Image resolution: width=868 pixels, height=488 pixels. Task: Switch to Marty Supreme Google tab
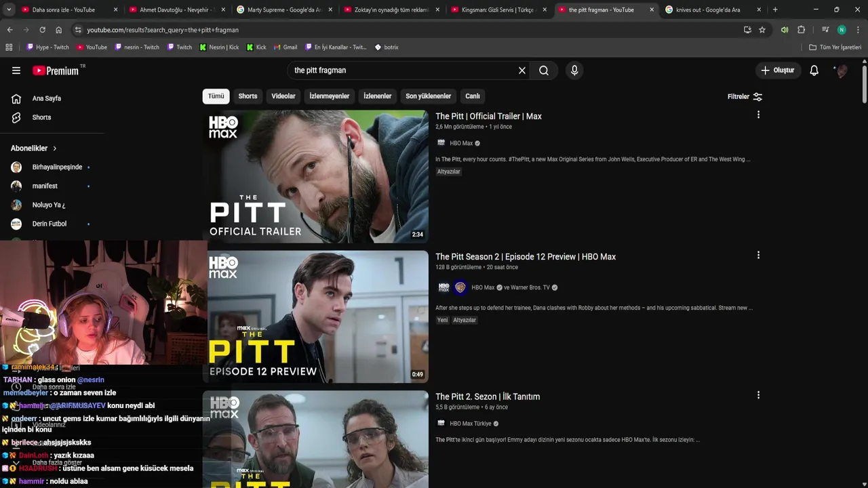[x=285, y=9]
